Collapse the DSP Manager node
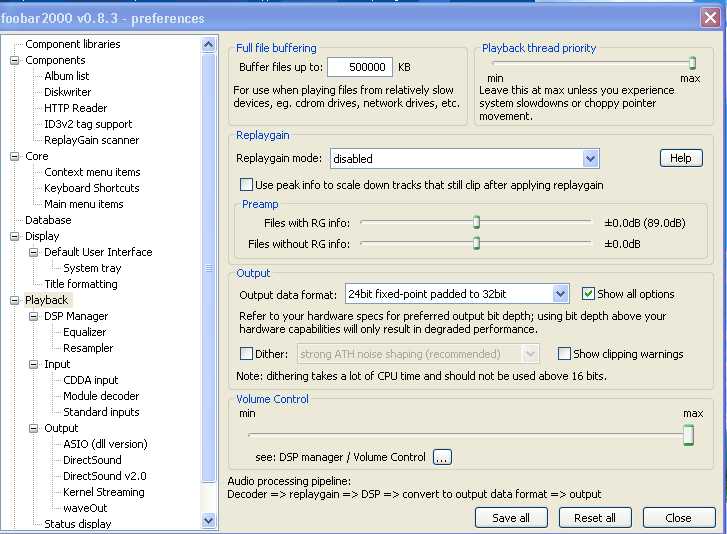The height and width of the screenshot is (534, 727). [34, 316]
